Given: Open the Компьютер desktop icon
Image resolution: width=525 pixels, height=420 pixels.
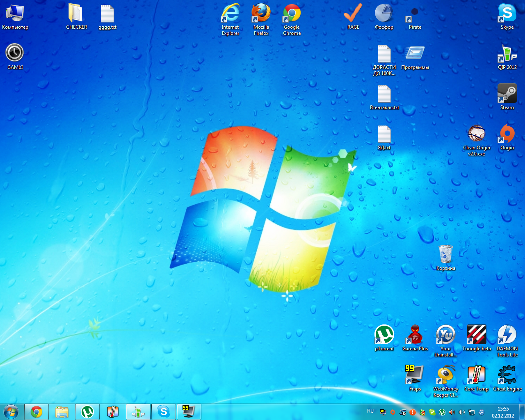Looking at the screenshot, I should coord(15,17).
